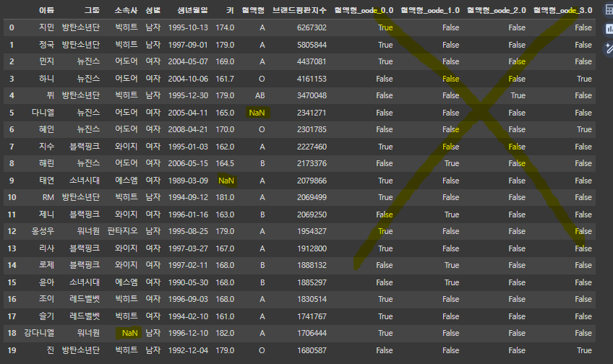Select the name cell 옹성우
The image size is (613, 364).
point(43,231)
